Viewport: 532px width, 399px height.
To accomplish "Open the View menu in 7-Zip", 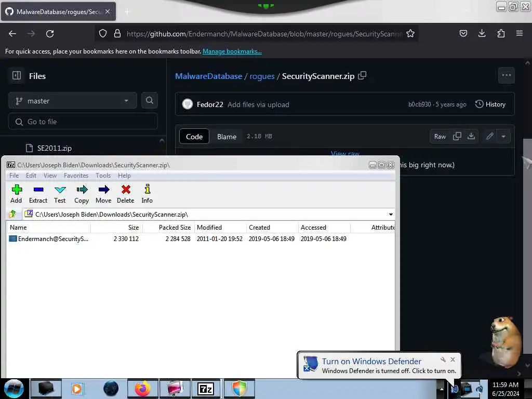I will click(x=50, y=176).
